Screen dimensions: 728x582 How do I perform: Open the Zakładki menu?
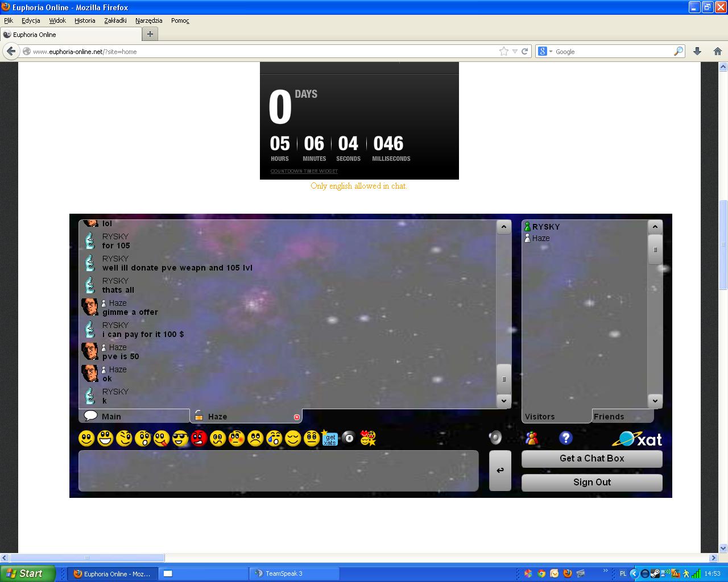[115, 20]
